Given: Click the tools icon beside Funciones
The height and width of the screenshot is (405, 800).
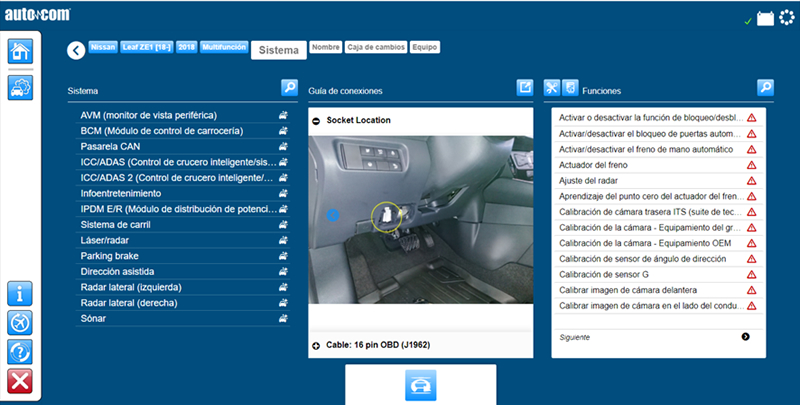Looking at the screenshot, I should click(x=553, y=88).
